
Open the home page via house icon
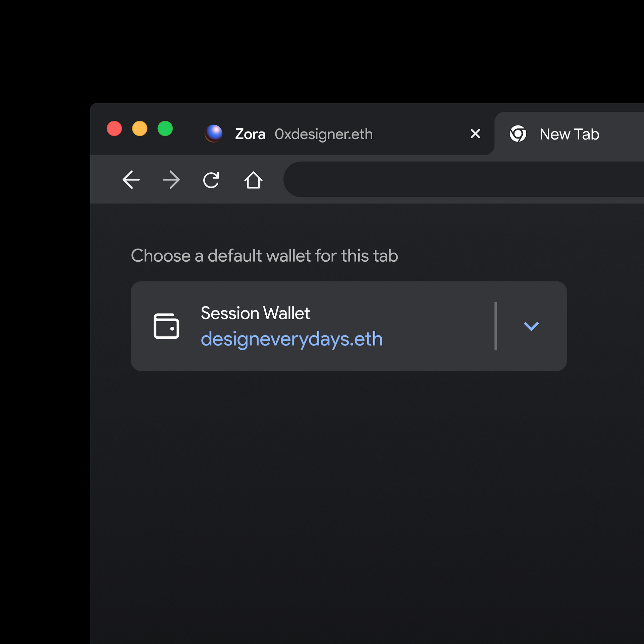click(253, 180)
